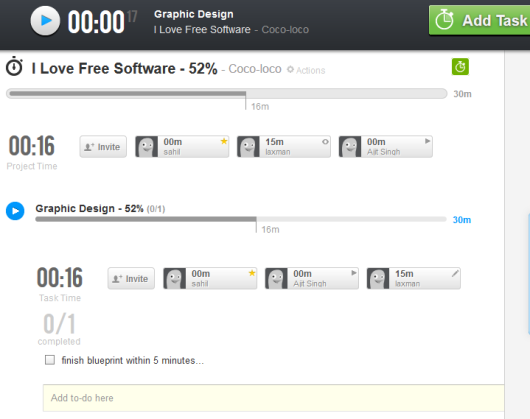Click the Graphic Design title in the header
530x419 pixels.
[x=194, y=14]
